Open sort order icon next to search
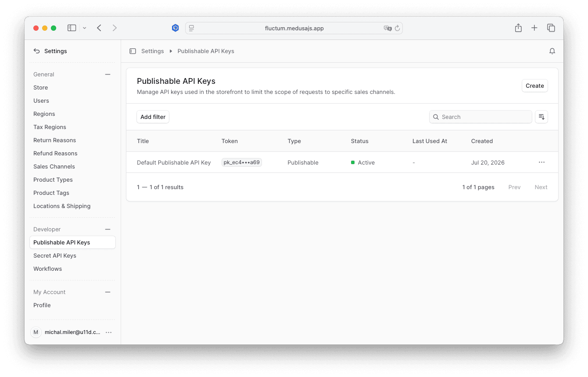Viewport: 588px width, 377px height. tap(541, 117)
